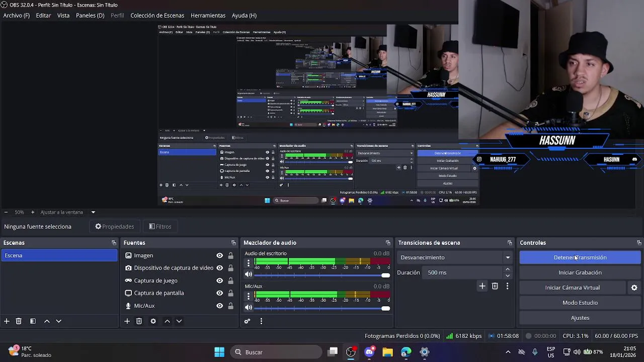
Task: Open Archivo (F) menu
Action: pos(17,16)
